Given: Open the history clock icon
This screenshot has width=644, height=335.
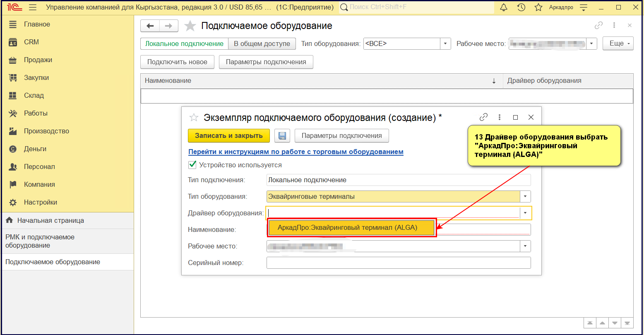Looking at the screenshot, I should click(521, 7).
